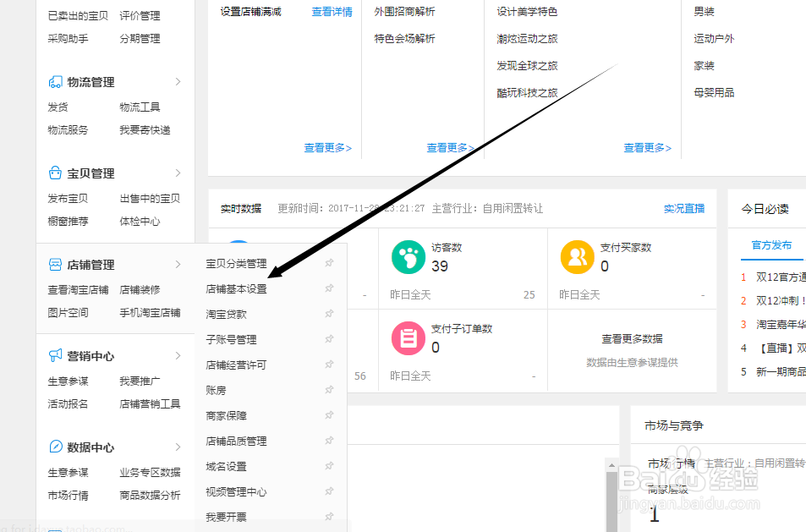This screenshot has height=532, width=806.
Task: Open 手机淘宝店铺 link
Action: tap(150, 312)
